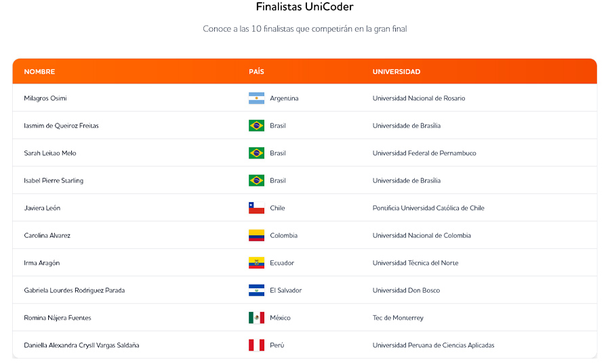The image size is (610, 364).
Task: Click the Ecuador flag icon
Action: (x=256, y=263)
